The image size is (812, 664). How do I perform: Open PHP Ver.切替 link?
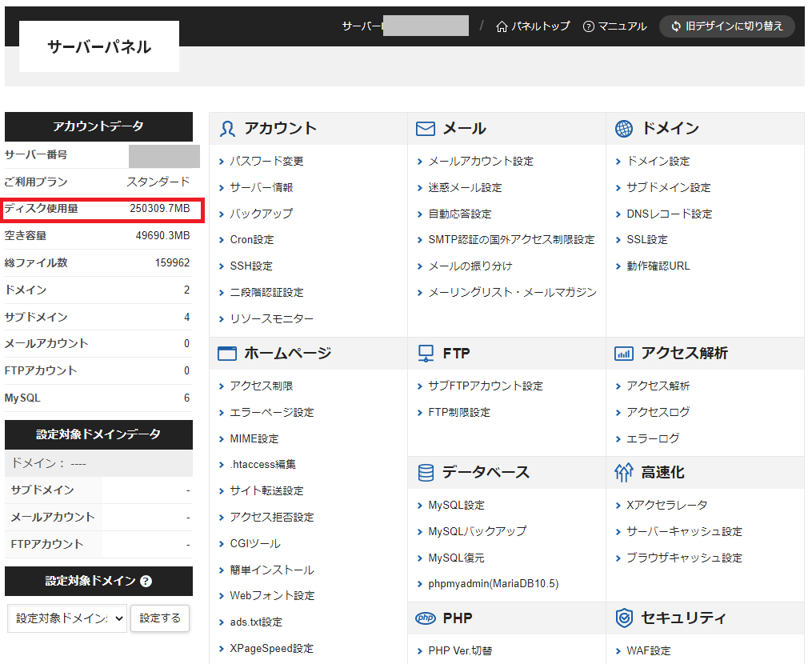[460, 651]
